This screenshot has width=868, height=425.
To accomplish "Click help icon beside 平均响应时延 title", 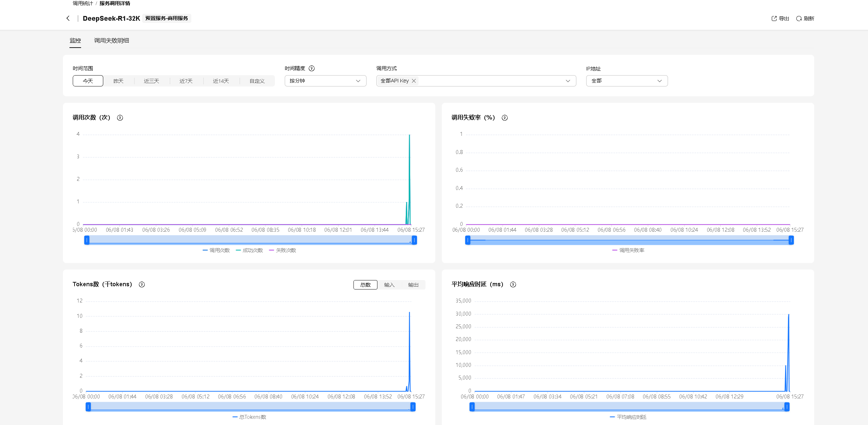I will [x=513, y=284].
